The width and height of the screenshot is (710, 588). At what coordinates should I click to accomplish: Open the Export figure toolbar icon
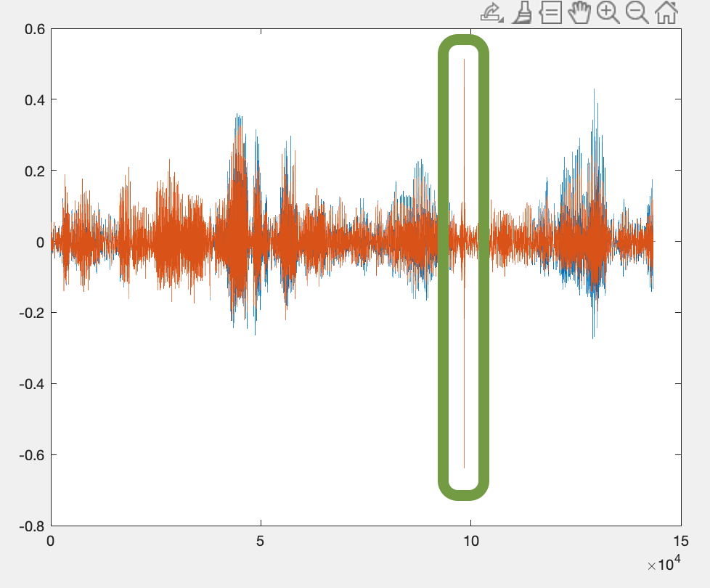click(491, 12)
